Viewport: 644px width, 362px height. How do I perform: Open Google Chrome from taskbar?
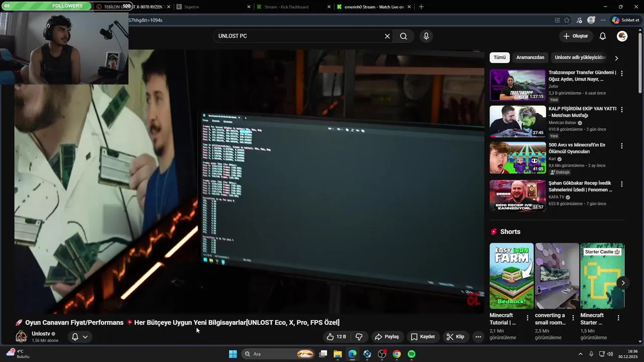(397, 354)
